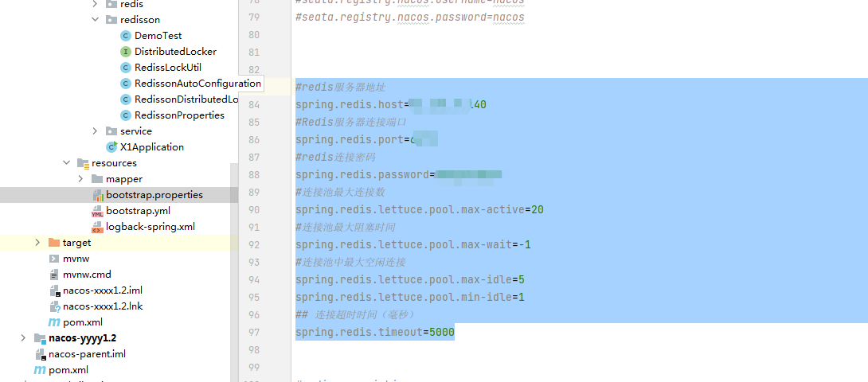The height and width of the screenshot is (382, 868).
Task: Click the Maven icon of pom.xml below nacos-xxxx1.2.lnk
Action: click(x=54, y=322)
